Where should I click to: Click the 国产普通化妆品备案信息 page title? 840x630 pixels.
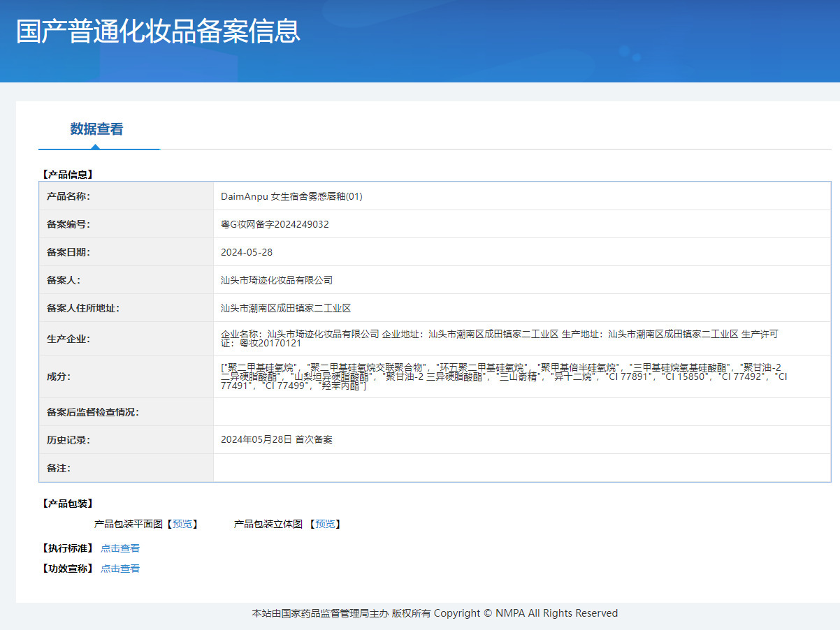158,31
